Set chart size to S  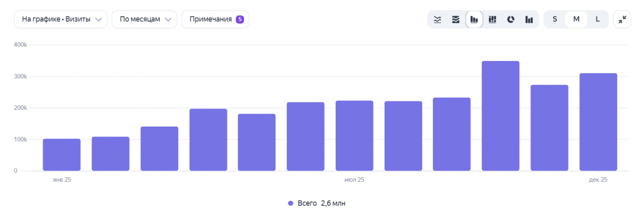[554, 19]
